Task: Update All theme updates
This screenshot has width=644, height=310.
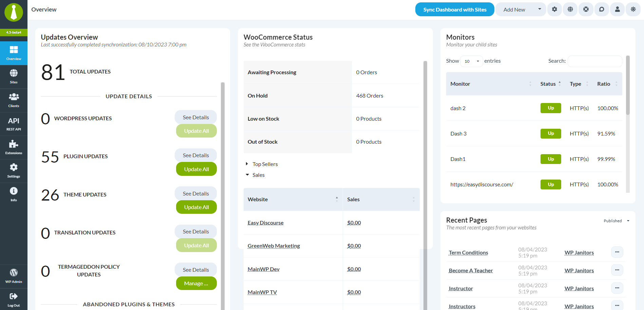Action: click(x=196, y=207)
